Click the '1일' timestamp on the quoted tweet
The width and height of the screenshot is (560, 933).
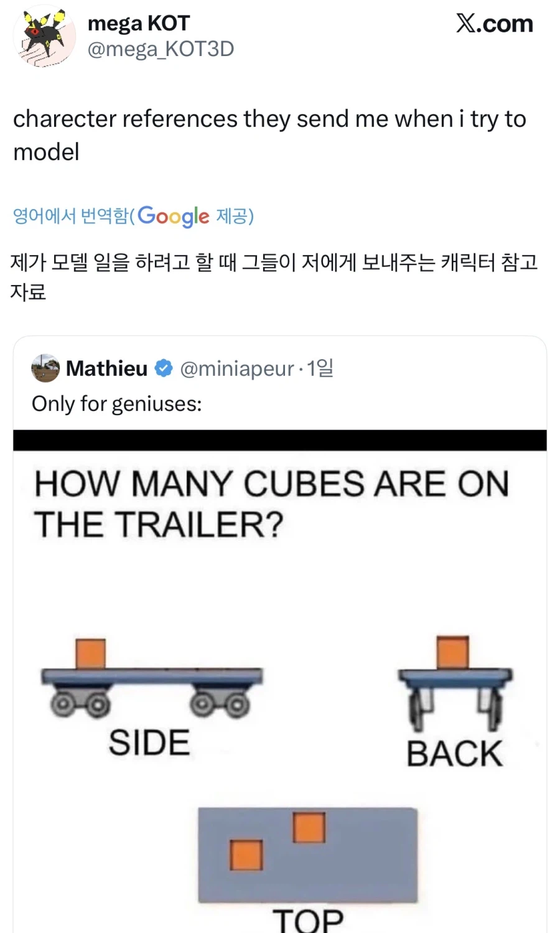[319, 368]
